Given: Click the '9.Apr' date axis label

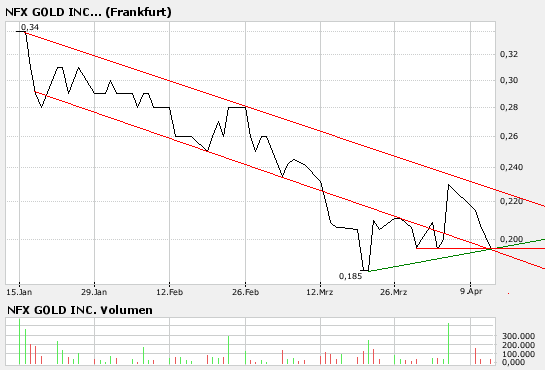Looking at the screenshot, I should point(471,291).
